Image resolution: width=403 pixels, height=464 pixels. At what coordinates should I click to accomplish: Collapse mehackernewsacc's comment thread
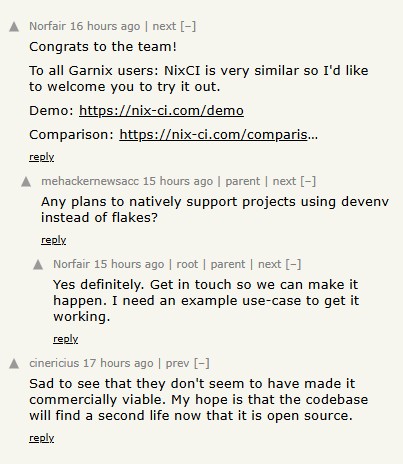(x=308, y=181)
